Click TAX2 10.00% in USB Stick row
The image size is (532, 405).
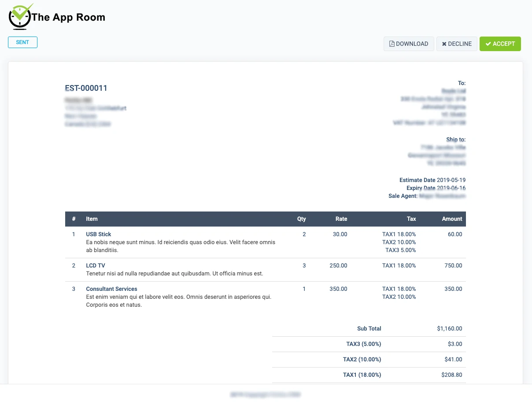(399, 242)
